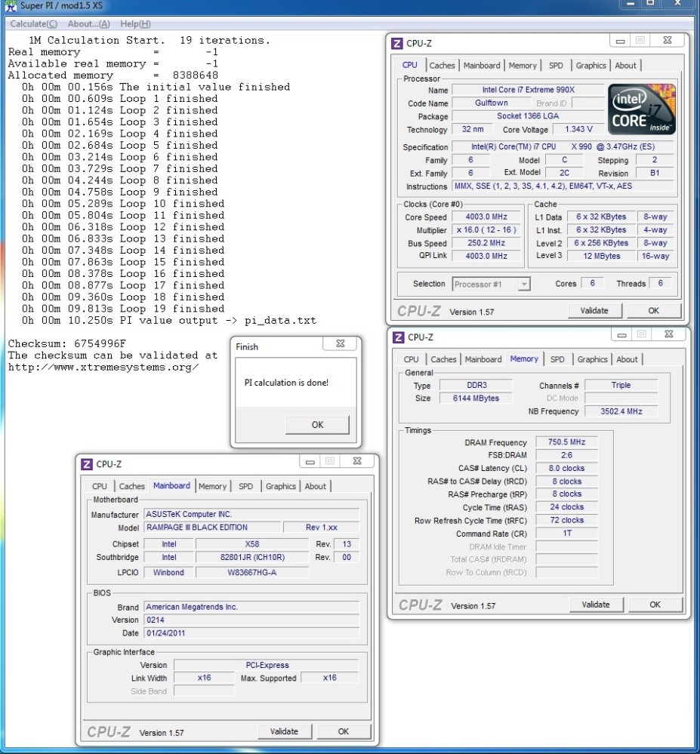Click OK in the Memory CPU-Z window

[655, 605]
